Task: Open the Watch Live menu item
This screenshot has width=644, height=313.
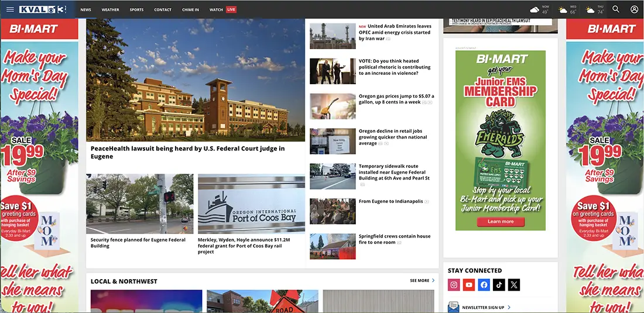Action: 222,9
